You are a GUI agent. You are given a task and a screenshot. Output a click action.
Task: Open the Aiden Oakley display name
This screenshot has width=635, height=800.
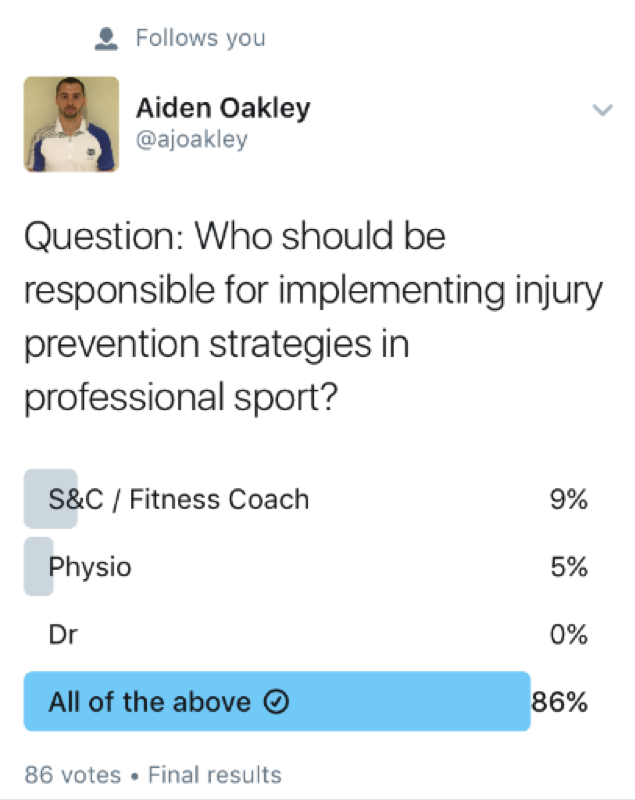223,108
